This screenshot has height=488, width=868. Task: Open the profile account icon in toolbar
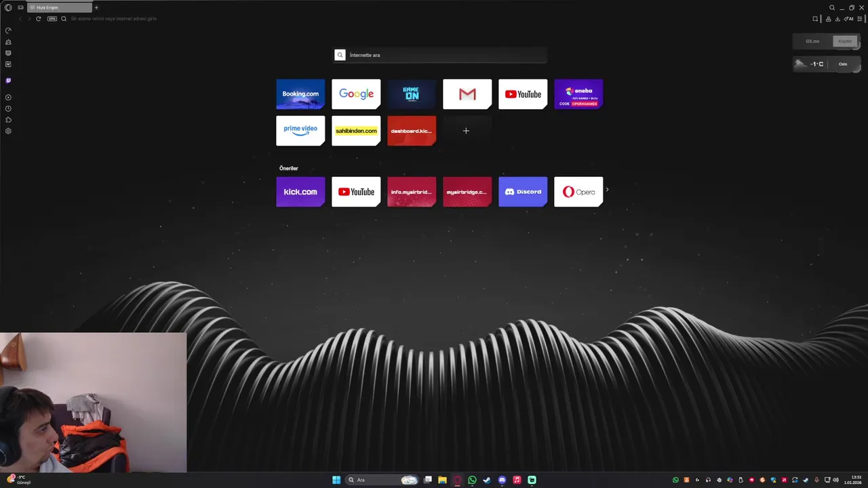coord(828,18)
